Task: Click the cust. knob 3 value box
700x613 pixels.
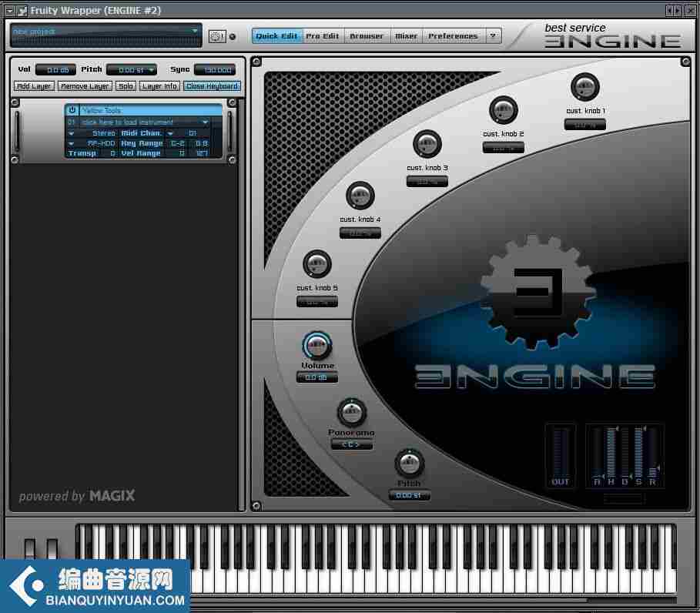Action: click(427, 182)
